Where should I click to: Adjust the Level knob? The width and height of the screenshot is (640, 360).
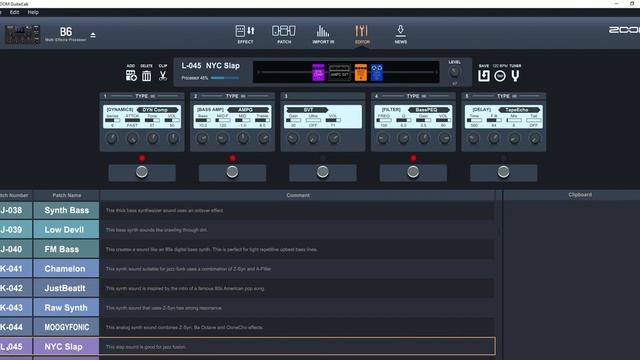tap(454, 72)
